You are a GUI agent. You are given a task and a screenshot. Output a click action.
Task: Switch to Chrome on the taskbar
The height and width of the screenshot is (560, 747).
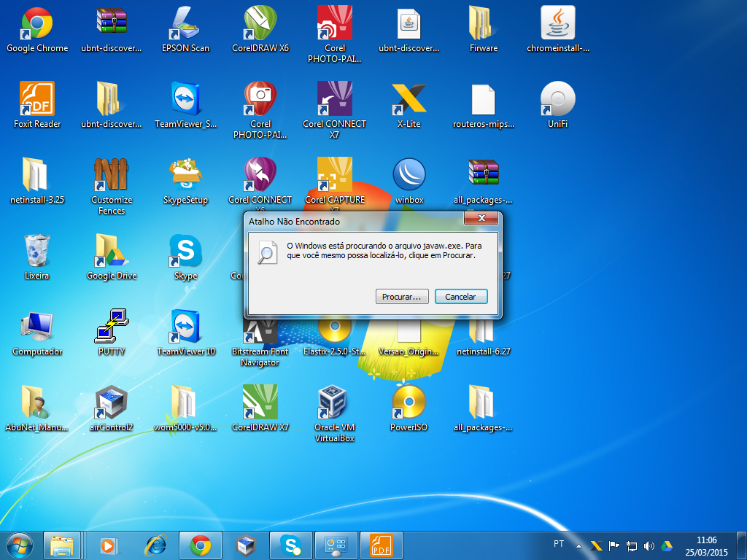pos(201,545)
